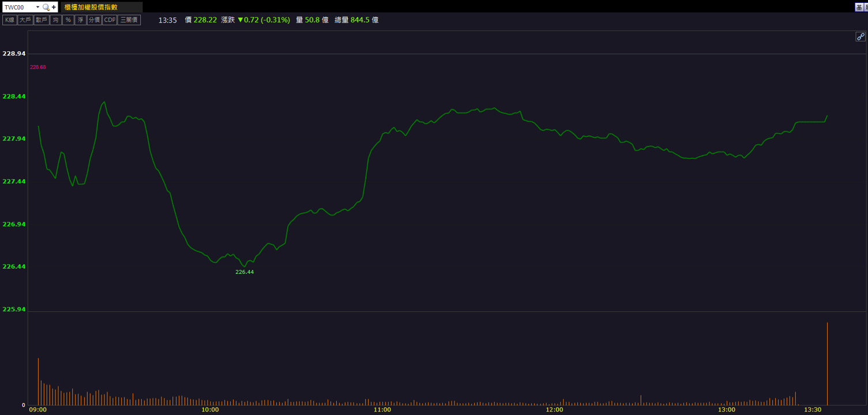Image resolution: width=868 pixels, height=415 pixels.
Task: Click the 226.94 axis price label
Action: [x=14, y=224]
